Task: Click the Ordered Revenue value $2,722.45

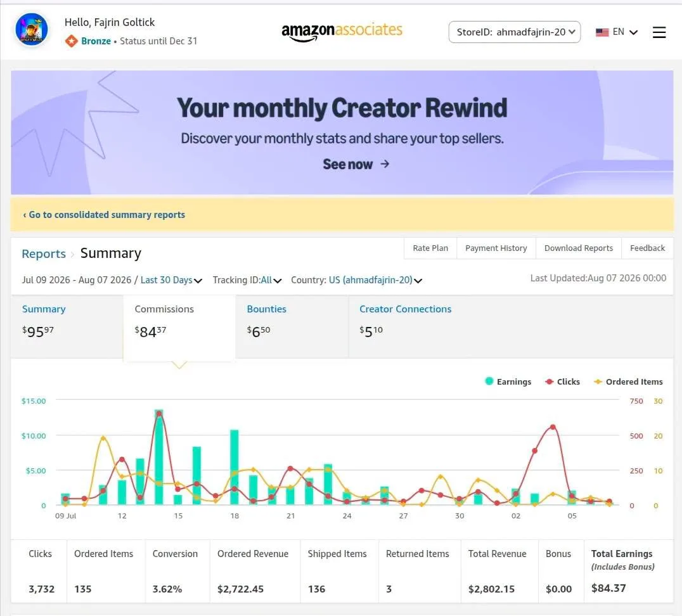Action: [240, 589]
